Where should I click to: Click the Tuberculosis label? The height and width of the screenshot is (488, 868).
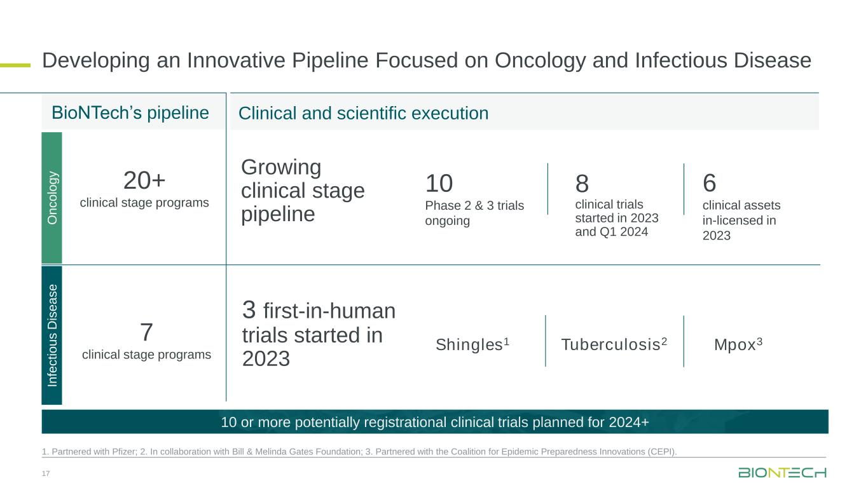614,344
